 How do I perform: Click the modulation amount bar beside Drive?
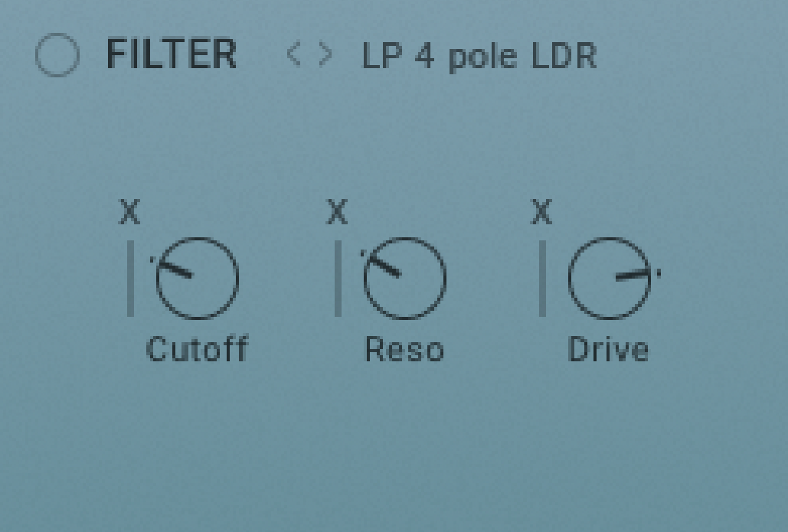(543, 279)
